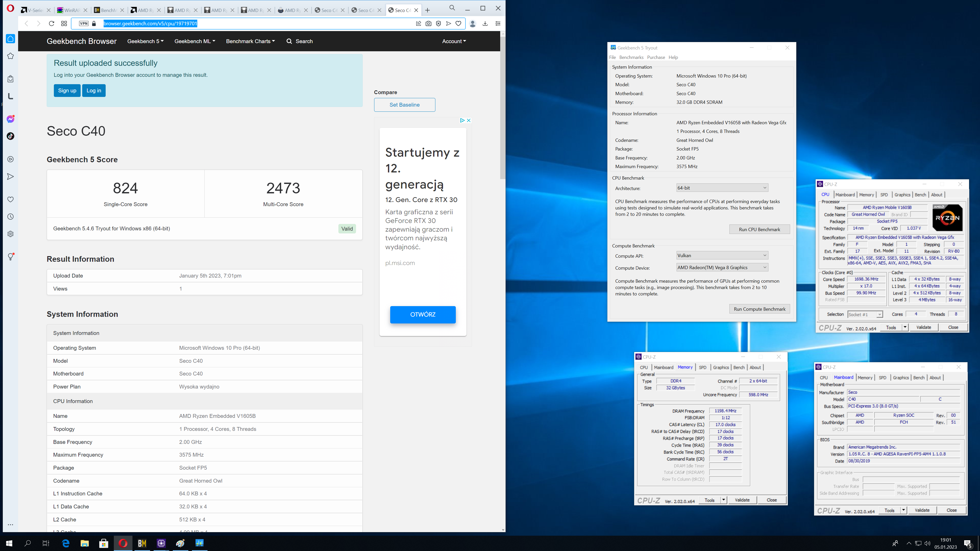Switch to the V-Series browser tab
The height and width of the screenshot is (551, 980).
(35, 10)
